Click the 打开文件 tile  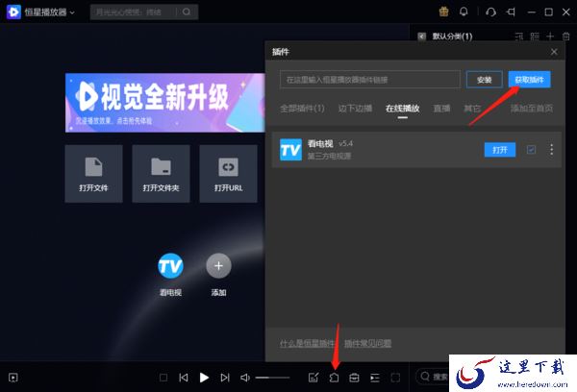[x=93, y=174]
